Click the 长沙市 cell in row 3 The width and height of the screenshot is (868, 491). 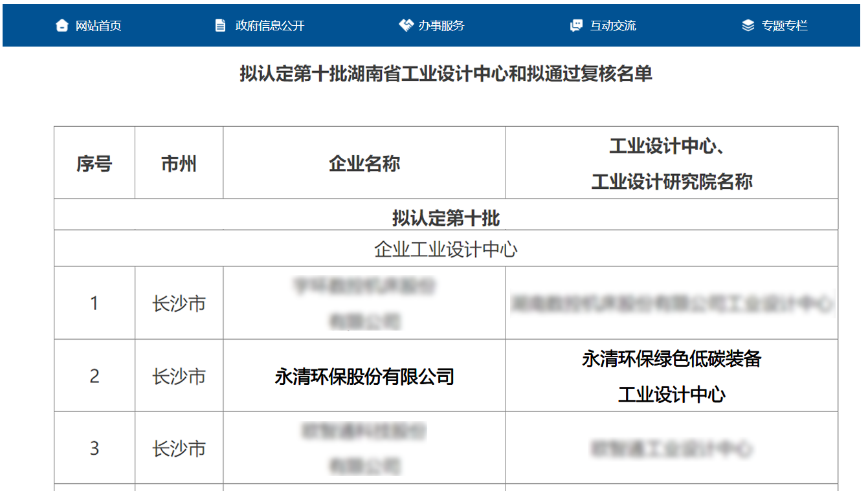click(x=179, y=448)
